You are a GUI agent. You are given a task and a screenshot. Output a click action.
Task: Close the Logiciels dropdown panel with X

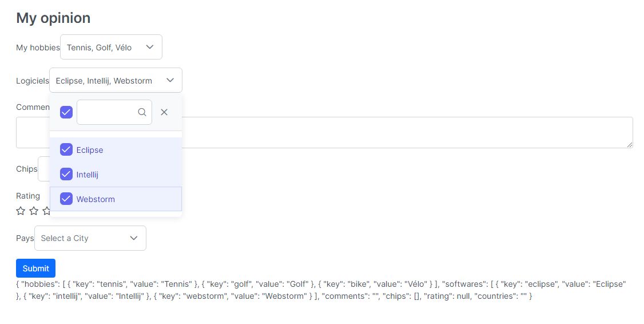click(x=164, y=112)
